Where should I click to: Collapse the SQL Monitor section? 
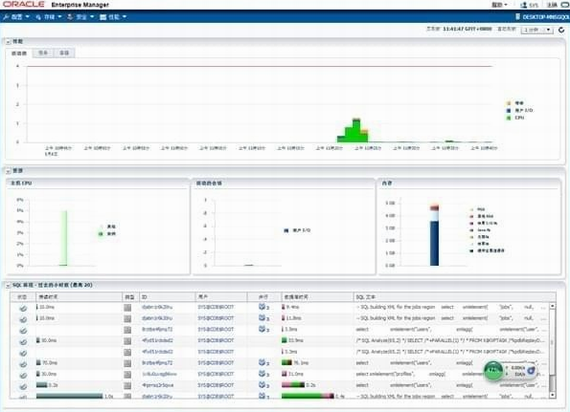8,285
